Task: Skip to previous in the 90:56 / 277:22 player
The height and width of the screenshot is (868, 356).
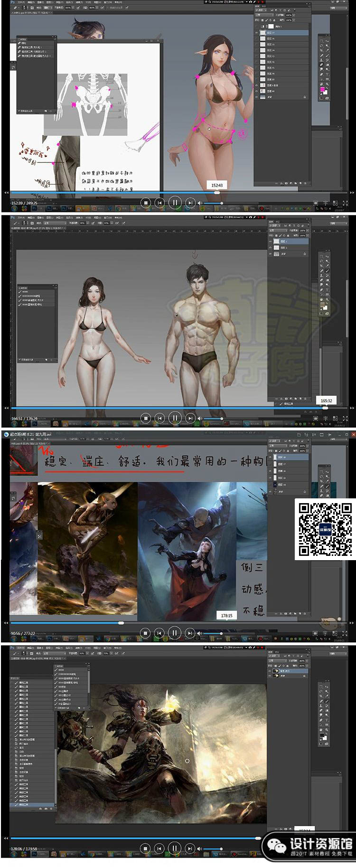Action: [159, 633]
